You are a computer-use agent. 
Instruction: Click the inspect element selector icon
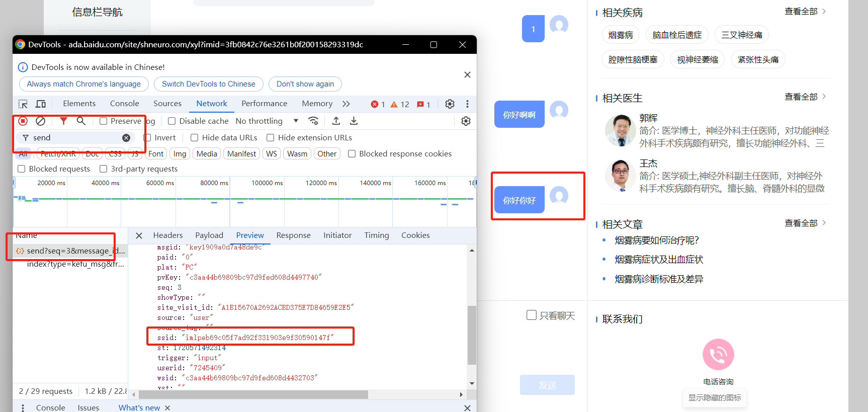[x=23, y=104]
